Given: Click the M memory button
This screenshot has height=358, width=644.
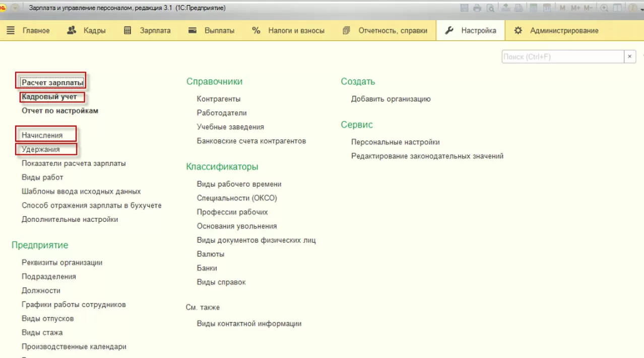Looking at the screenshot, I should (563, 8).
